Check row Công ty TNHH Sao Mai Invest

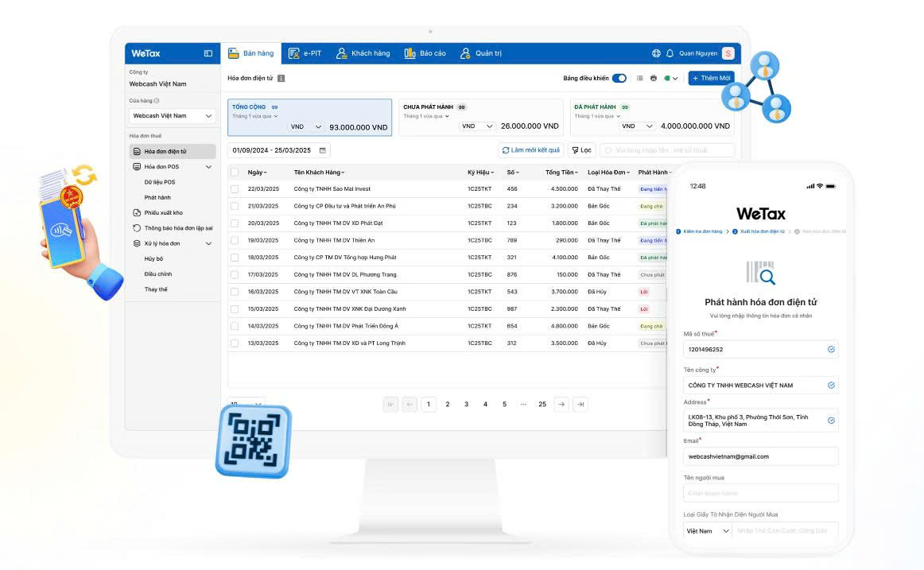click(x=235, y=190)
